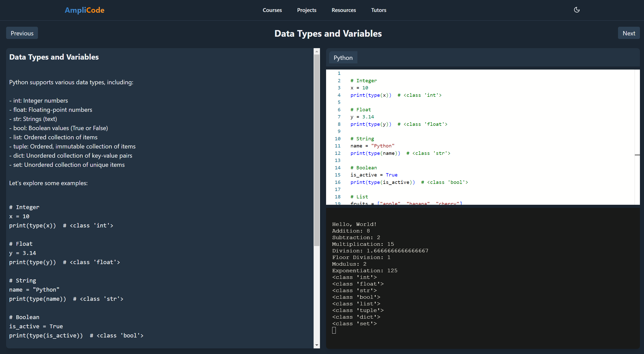The height and width of the screenshot is (354, 644).
Task: Click 'is_active = True' in the editor
Action: tap(374, 175)
